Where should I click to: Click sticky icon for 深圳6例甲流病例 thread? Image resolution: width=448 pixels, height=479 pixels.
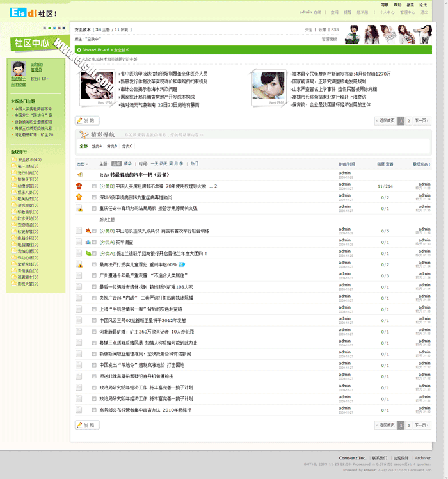(x=79, y=197)
